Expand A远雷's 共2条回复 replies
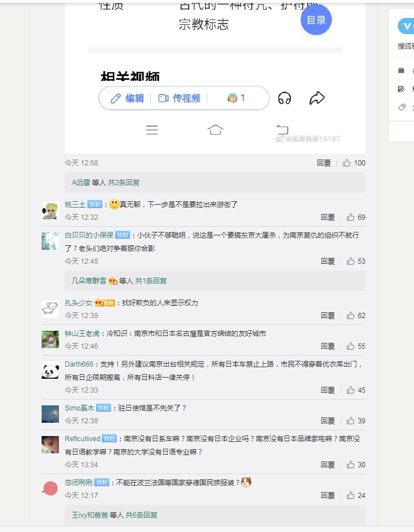This screenshot has height=532, width=414. click(124, 182)
